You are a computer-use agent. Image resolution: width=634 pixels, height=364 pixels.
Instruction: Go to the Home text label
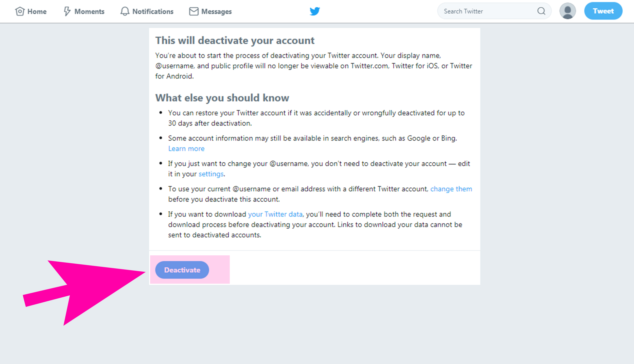pos(37,12)
